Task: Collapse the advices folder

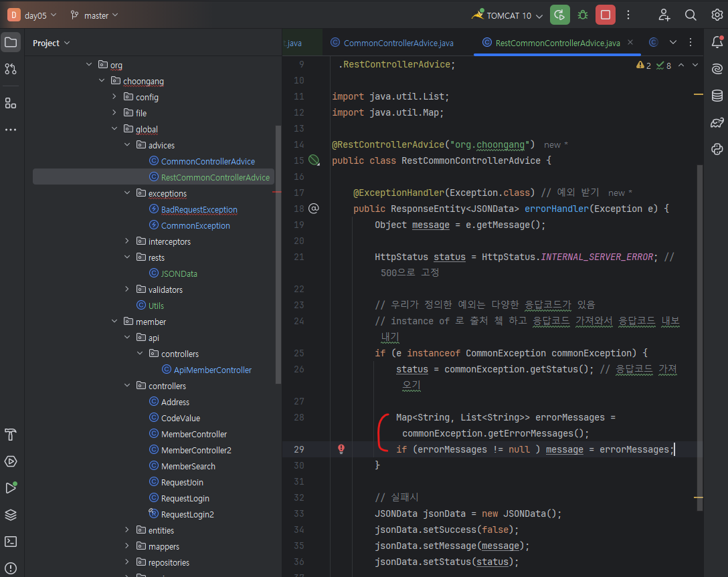Action: point(126,144)
